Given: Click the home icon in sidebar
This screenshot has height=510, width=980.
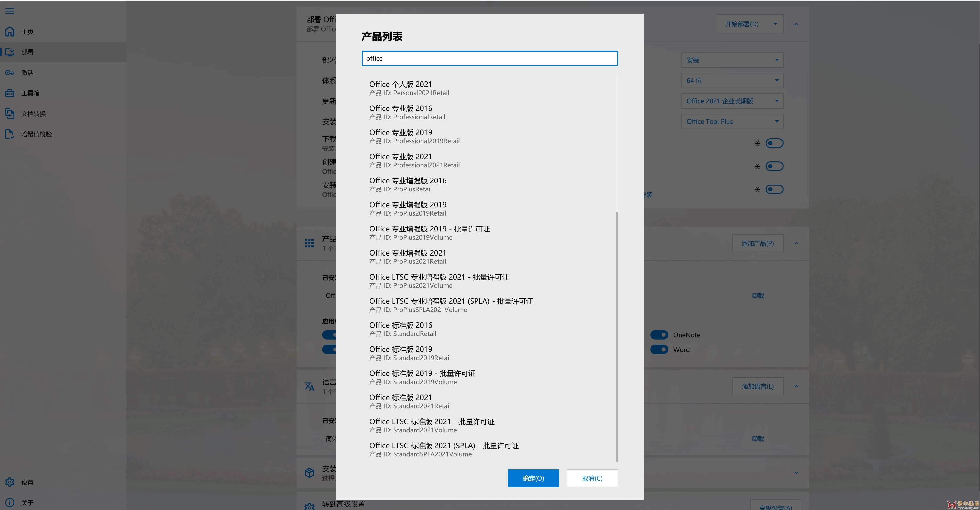Looking at the screenshot, I should tap(9, 31).
